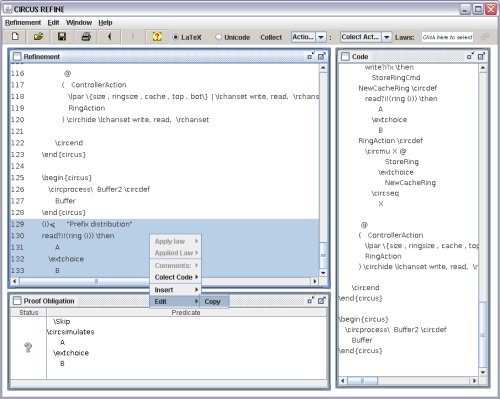Click \Skip in Proof Obligation predicate
The height and width of the screenshot is (399, 500).
pyautogui.click(x=62, y=321)
